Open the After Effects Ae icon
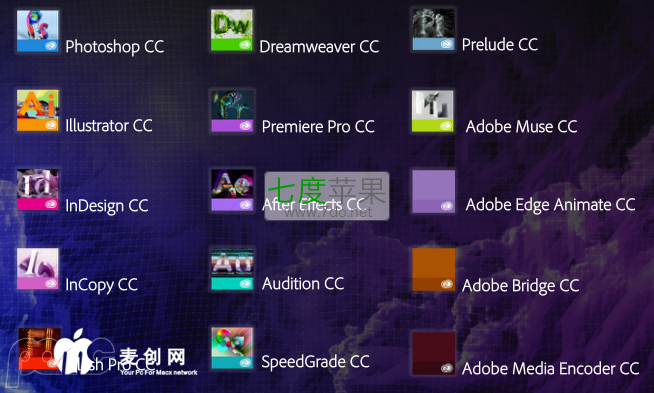This screenshot has width=654, height=393. click(232, 190)
